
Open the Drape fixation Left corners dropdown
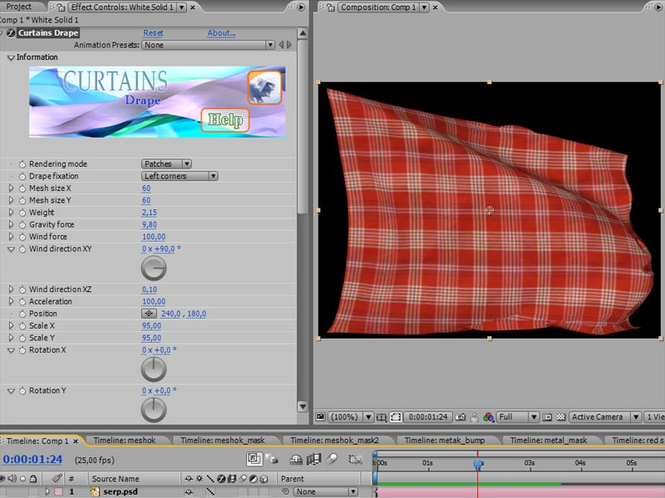pos(179,176)
